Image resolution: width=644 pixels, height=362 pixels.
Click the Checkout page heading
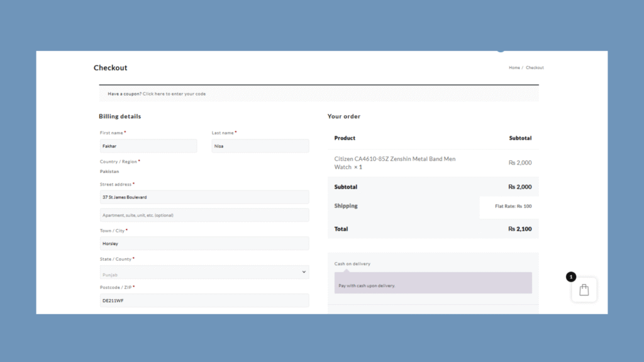pos(111,68)
